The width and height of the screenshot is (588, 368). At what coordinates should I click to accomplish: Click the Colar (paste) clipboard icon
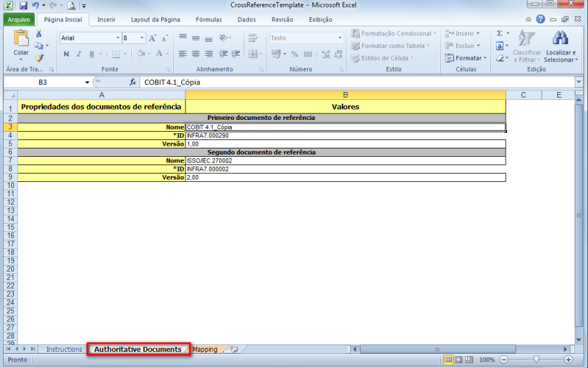coord(21,38)
